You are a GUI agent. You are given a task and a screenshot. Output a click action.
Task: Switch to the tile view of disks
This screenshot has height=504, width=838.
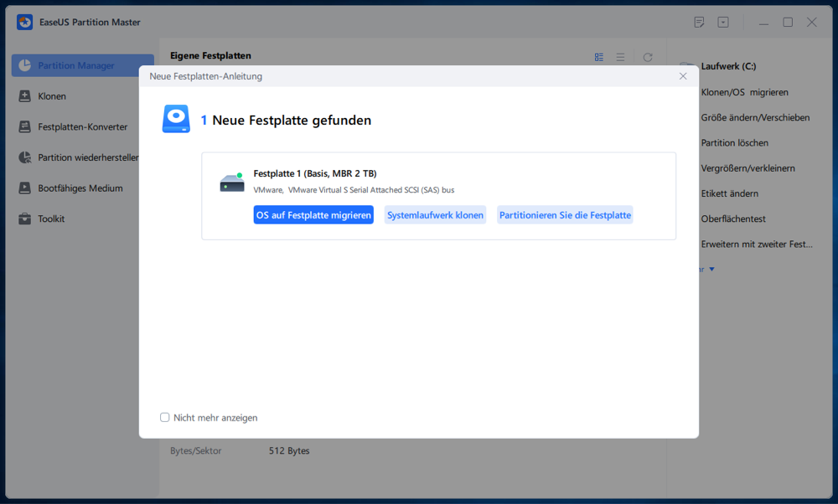tap(599, 57)
